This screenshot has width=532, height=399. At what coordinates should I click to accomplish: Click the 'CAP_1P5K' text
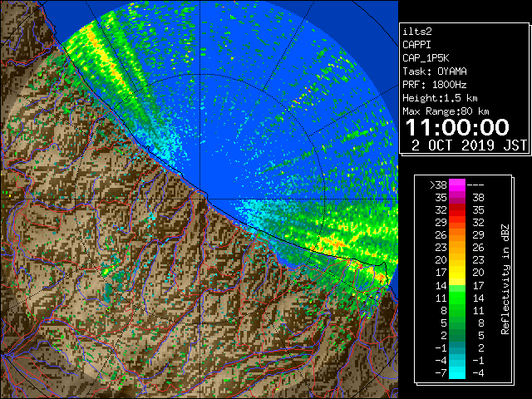pos(426,58)
